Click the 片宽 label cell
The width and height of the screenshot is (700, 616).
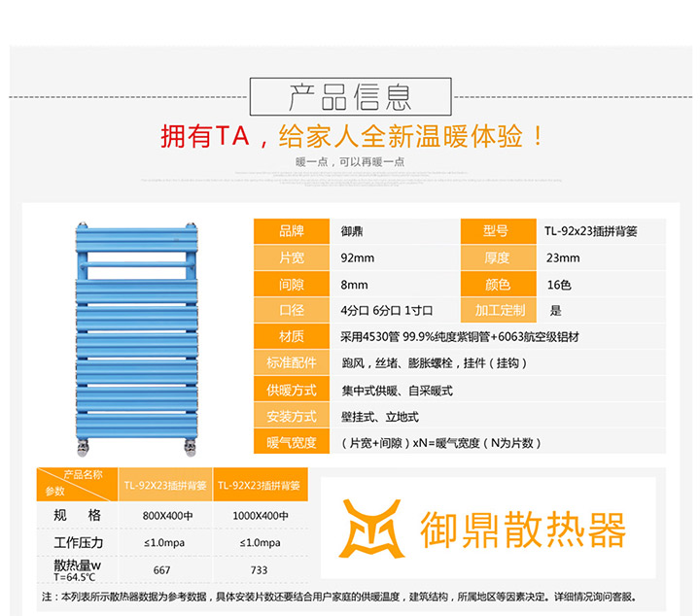click(292, 257)
